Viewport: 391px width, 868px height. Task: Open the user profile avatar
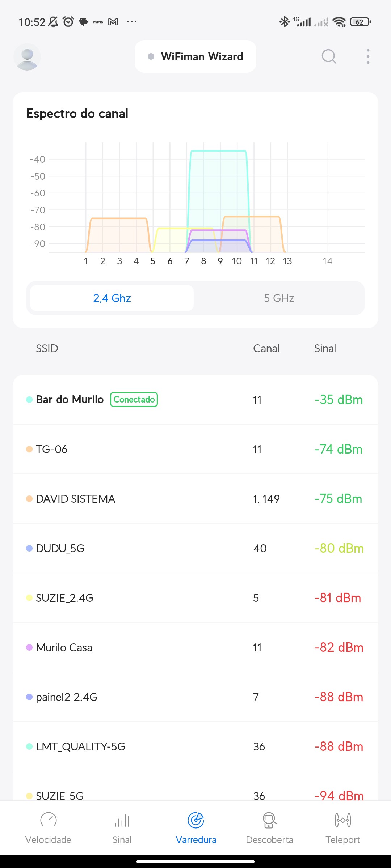(x=27, y=57)
